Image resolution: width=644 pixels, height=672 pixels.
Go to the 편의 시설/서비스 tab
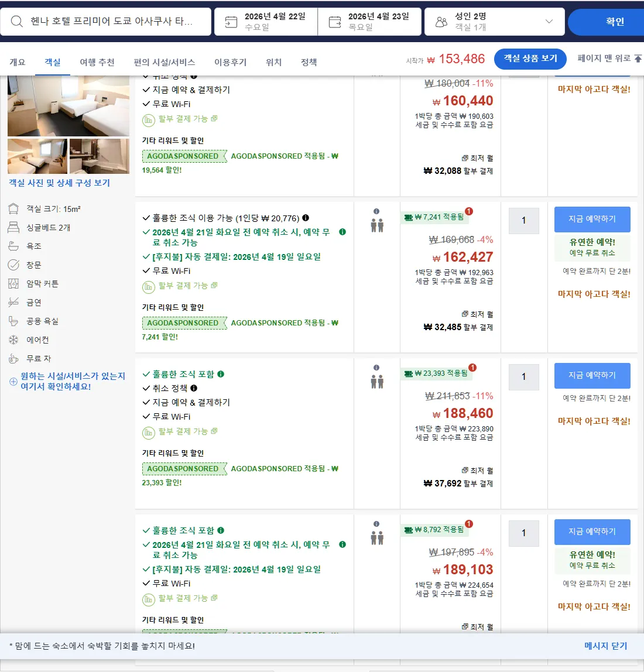point(164,62)
